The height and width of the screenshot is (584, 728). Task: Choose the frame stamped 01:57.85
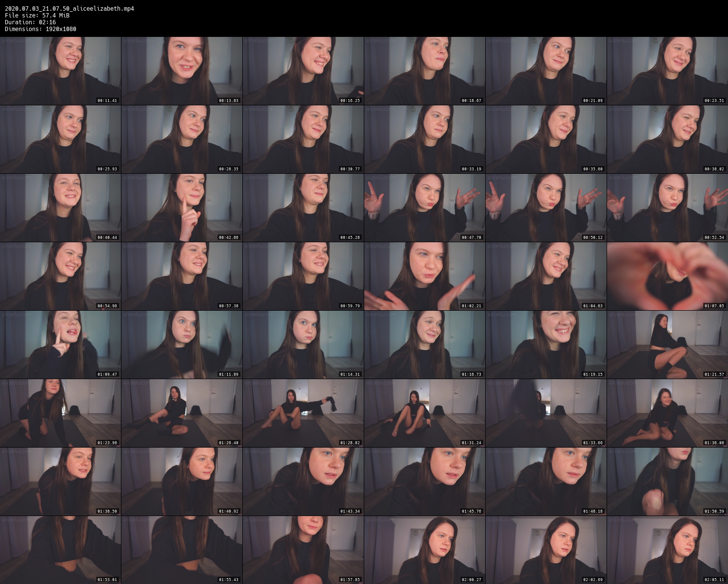[303, 550]
